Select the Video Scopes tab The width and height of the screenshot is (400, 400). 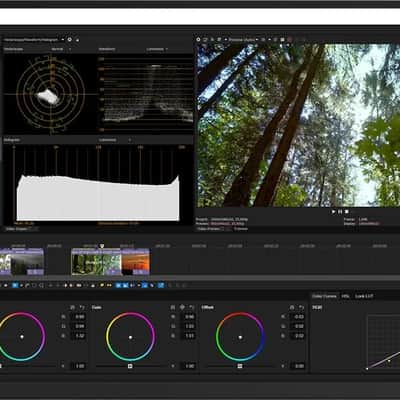pyautogui.click(x=21, y=229)
